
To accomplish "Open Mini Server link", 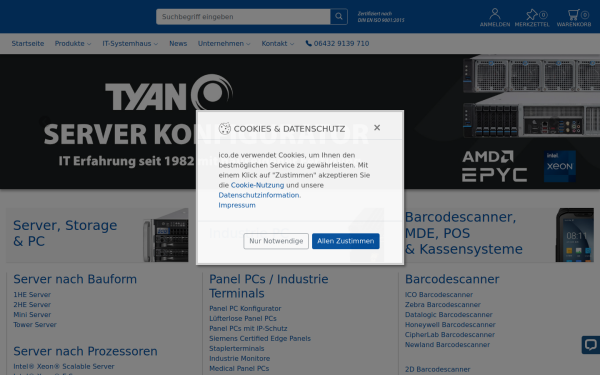I will tap(32, 315).
